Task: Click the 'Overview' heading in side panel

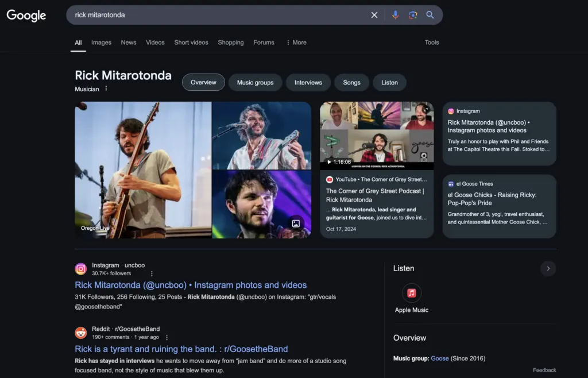Action: click(x=409, y=338)
